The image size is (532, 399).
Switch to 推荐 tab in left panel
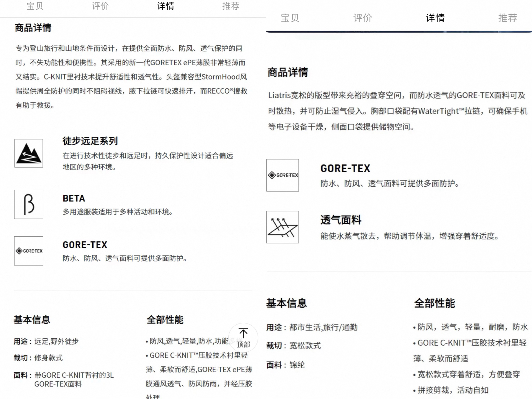[231, 6]
